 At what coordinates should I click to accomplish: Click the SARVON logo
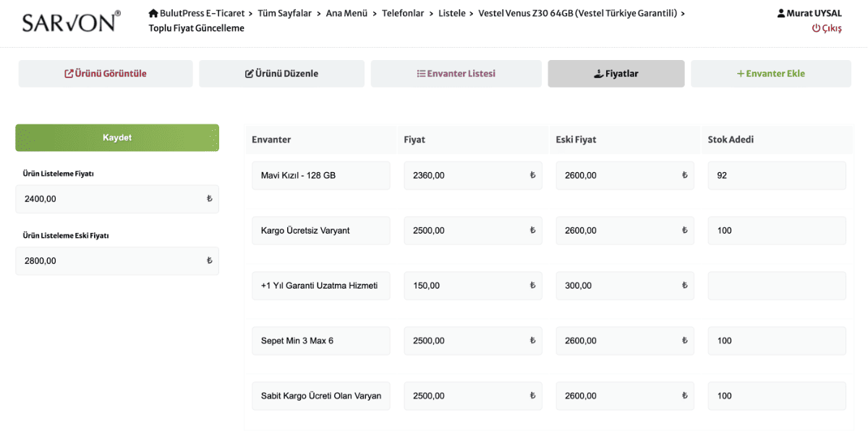(x=71, y=22)
